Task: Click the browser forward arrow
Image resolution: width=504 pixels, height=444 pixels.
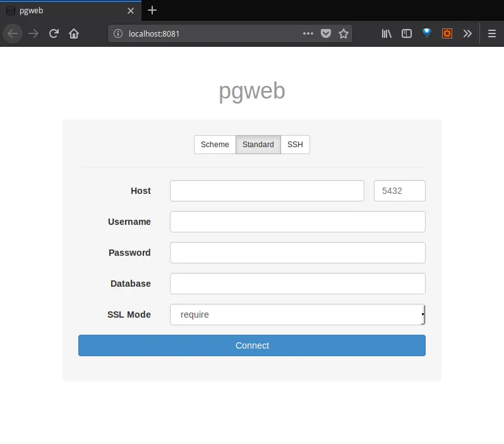Action: [33, 33]
